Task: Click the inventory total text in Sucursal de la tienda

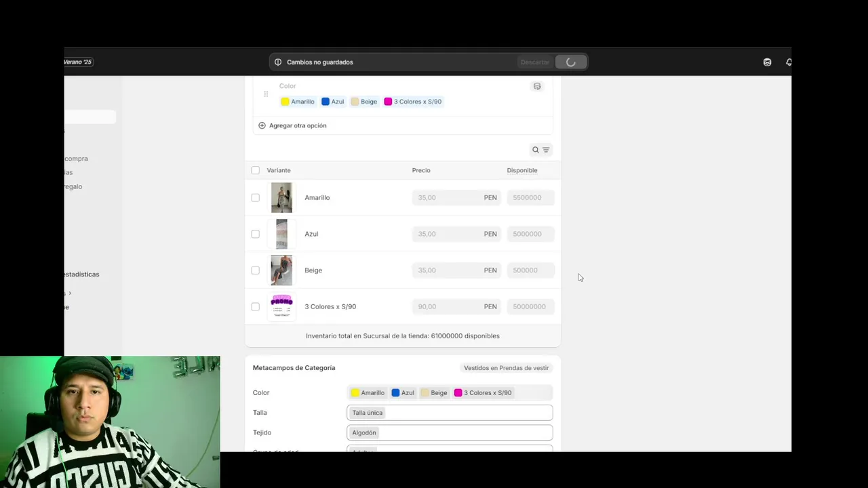Action: [x=403, y=336]
